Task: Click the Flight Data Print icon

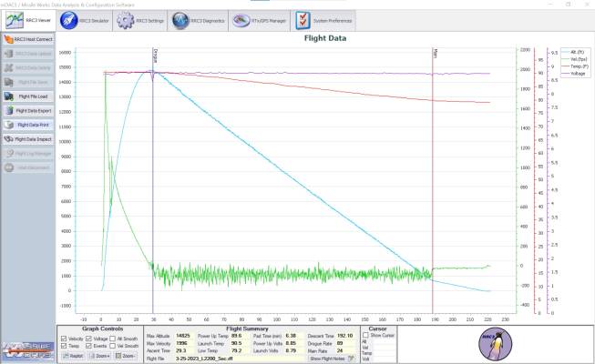Action: point(9,125)
